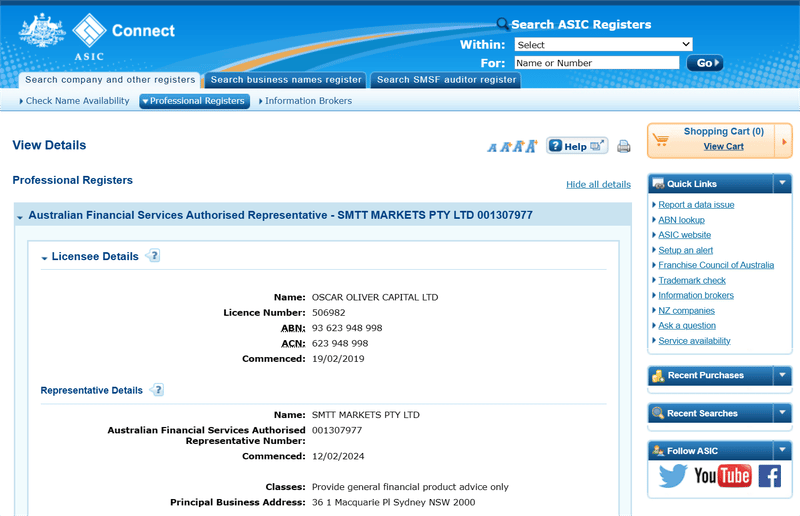Open the Professional Registers dropdown menu
The image size is (800, 516).
pyautogui.click(x=194, y=101)
